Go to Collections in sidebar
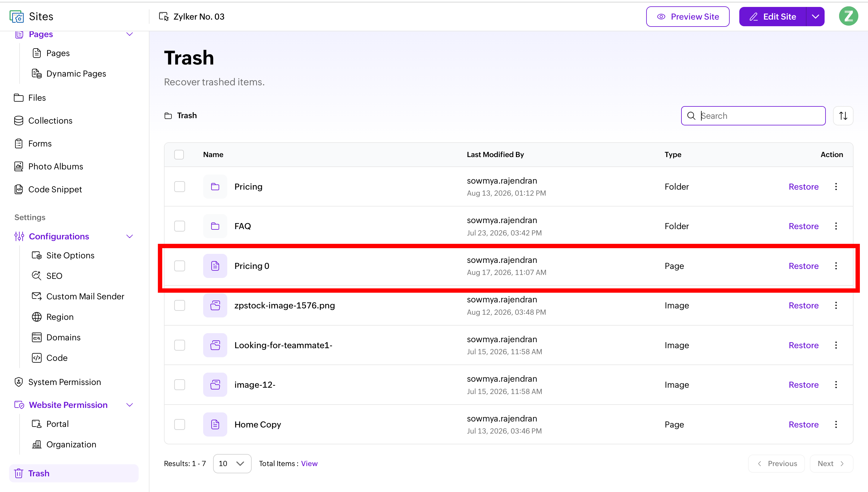The height and width of the screenshot is (492, 868). tap(43, 121)
